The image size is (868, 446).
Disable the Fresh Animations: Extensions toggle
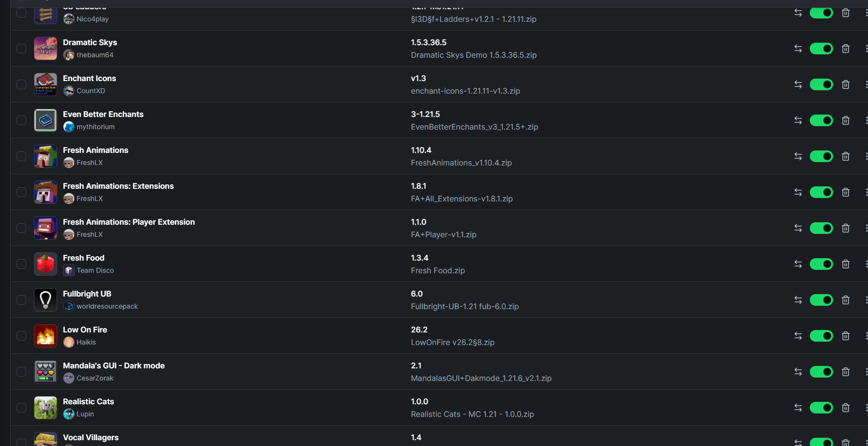pos(821,192)
